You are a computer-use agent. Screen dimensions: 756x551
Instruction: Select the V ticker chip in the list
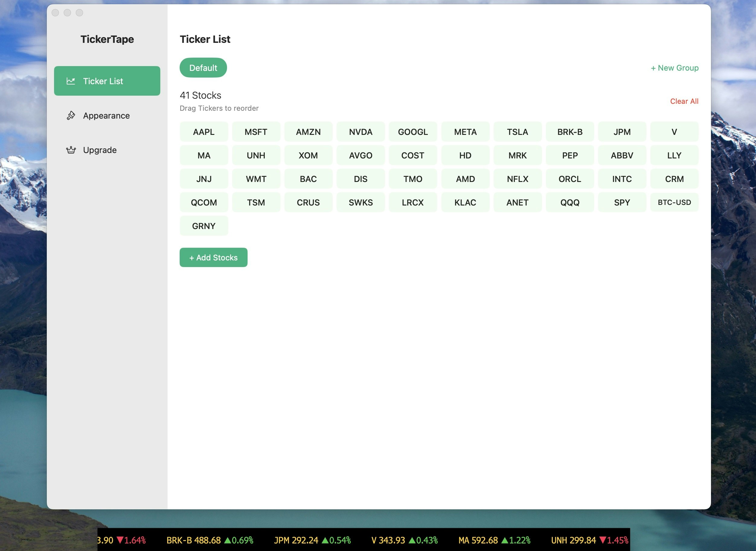(x=674, y=132)
